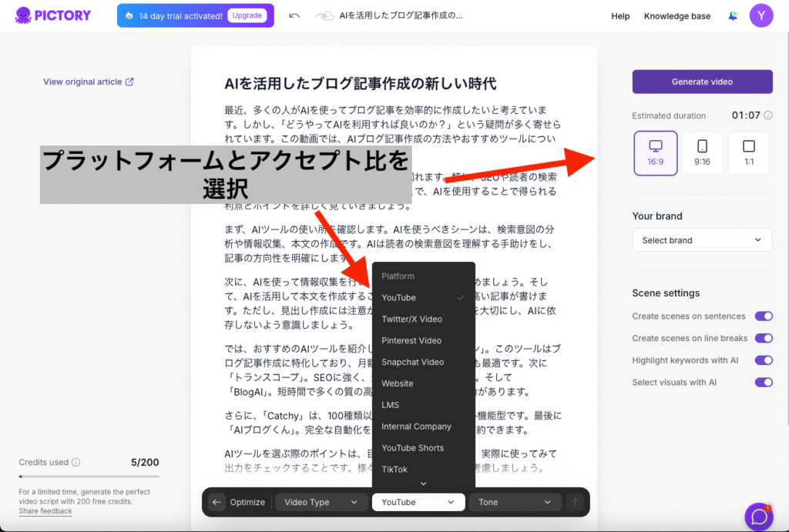
Task: Click the back arrow in Optimize toolbar
Action: pos(217,502)
